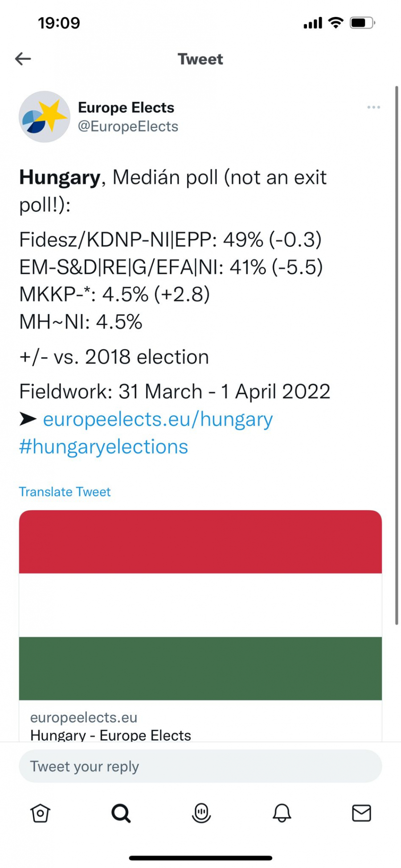Open the Hungary flag card image
Screen dimensions: 401x868
tap(200, 605)
